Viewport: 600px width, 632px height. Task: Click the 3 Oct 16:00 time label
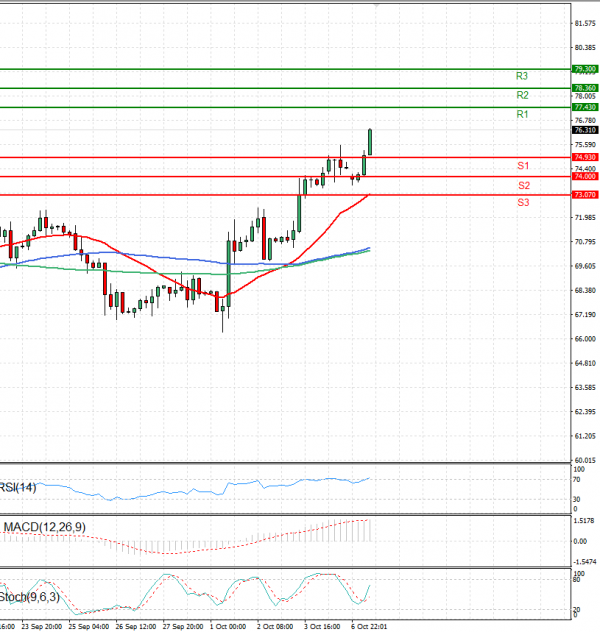[322, 626]
